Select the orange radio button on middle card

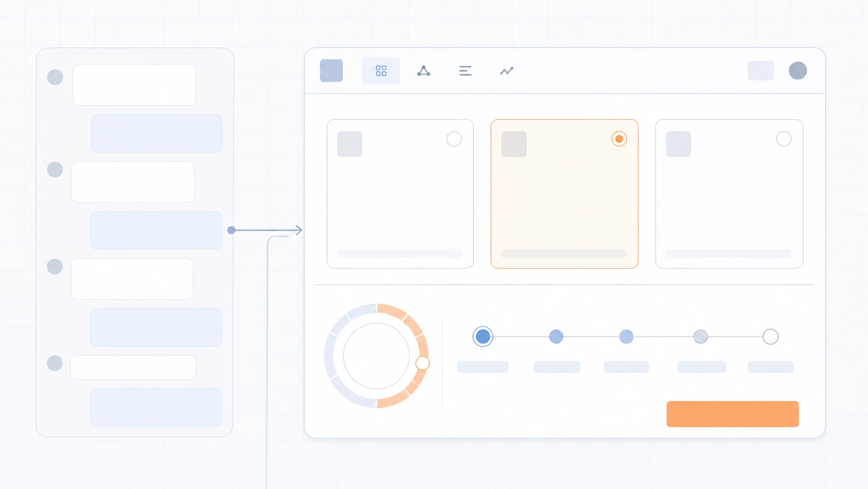(619, 139)
